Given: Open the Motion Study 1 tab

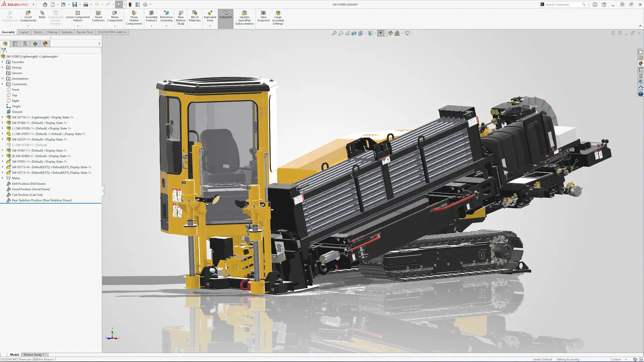Looking at the screenshot, I should coord(34,354).
